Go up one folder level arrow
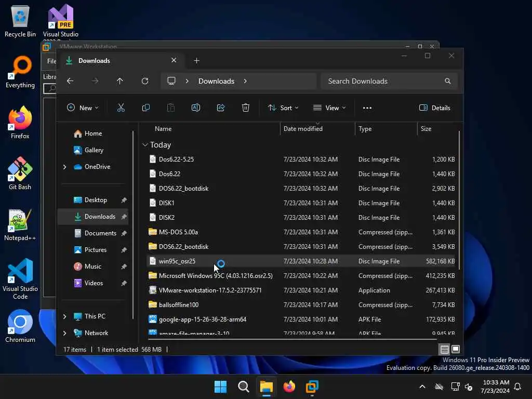 click(x=120, y=81)
